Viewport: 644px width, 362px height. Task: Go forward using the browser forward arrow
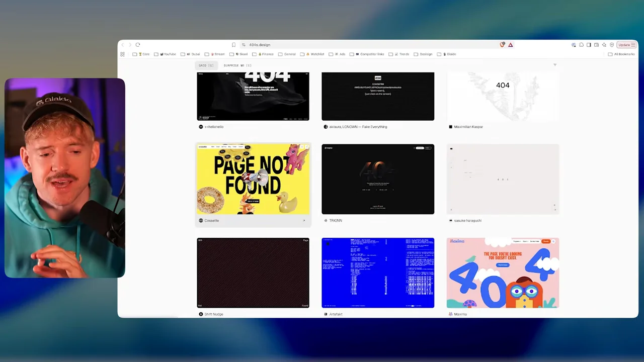130,45
